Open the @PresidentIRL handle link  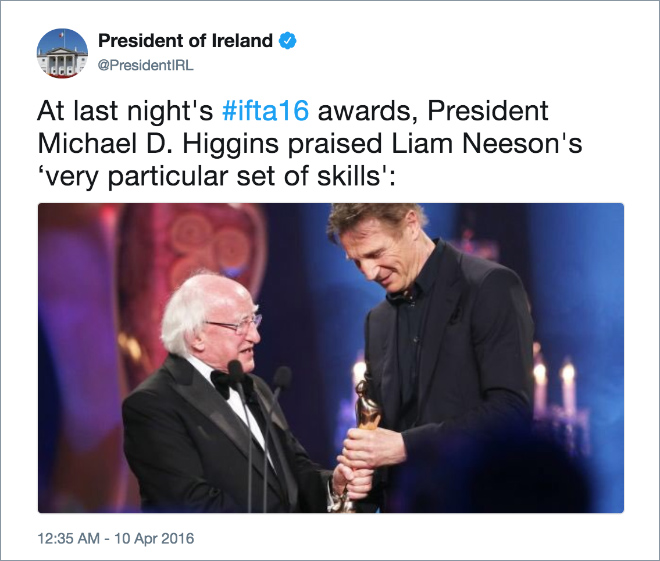(146, 66)
